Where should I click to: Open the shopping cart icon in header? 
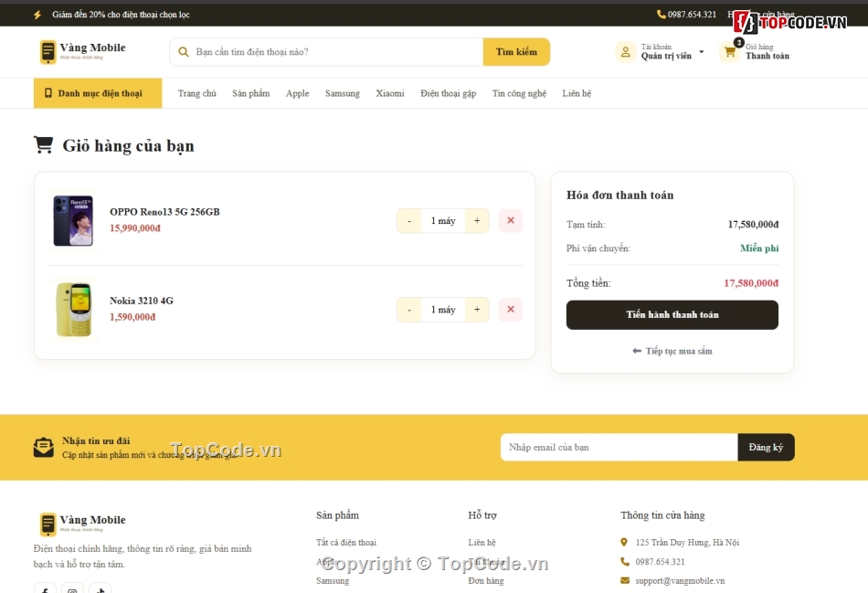click(730, 52)
